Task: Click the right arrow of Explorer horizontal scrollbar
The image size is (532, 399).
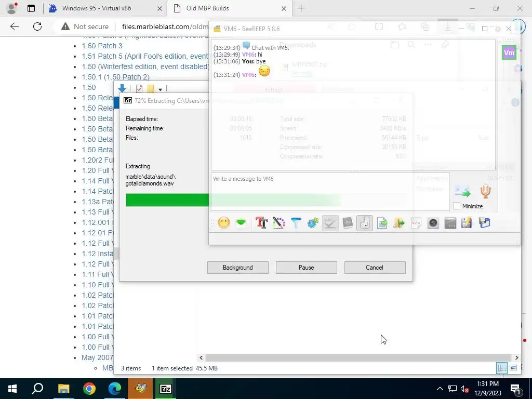Action: pyautogui.click(x=517, y=357)
